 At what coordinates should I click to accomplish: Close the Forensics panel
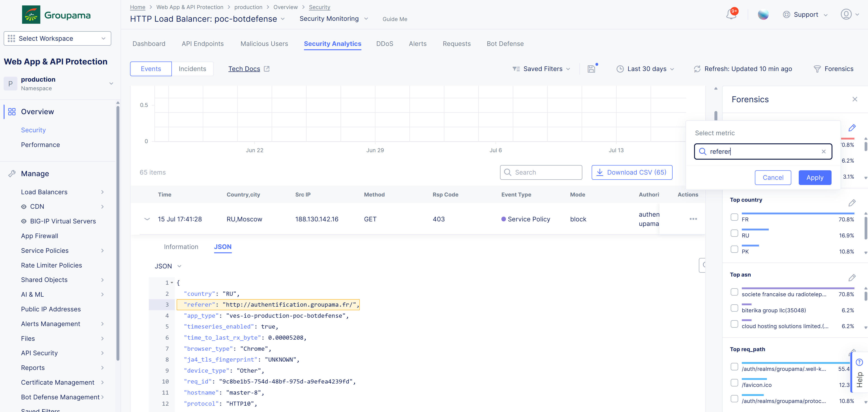coord(855,99)
